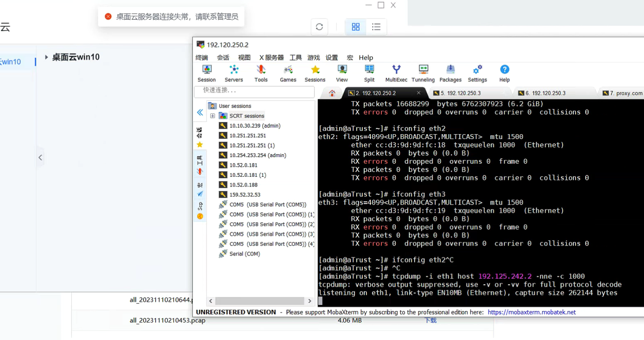Viewport: 644px width, 340px height.
Task: Expand the SCRT sessions folder
Action: [213, 116]
